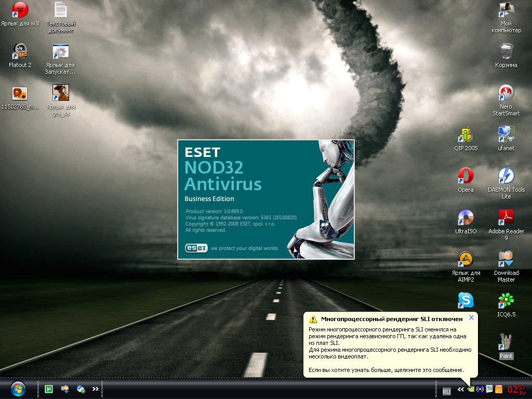Image resolution: width=532 pixels, height=399 pixels.
Task: Expand the hidden quick launch items
Action: point(96,389)
